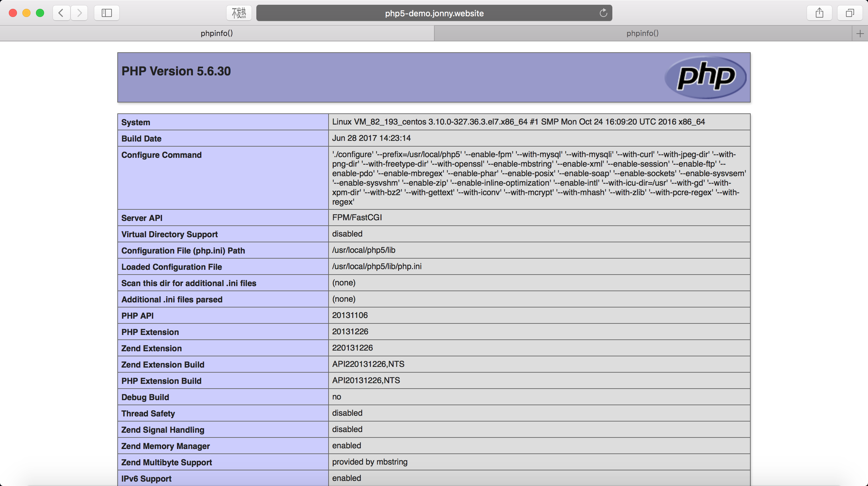The width and height of the screenshot is (868, 486).
Task: Click the Zend Memory Manager label
Action: (x=165, y=446)
